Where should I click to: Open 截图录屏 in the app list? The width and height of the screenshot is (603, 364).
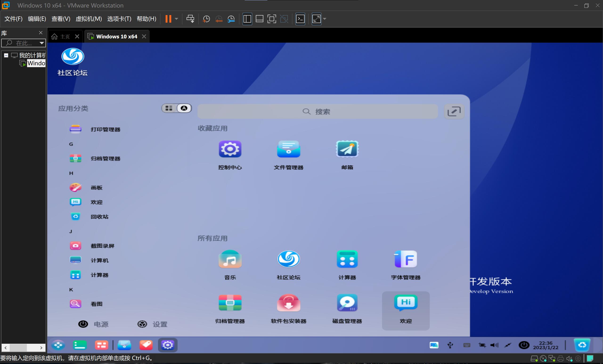102,246
